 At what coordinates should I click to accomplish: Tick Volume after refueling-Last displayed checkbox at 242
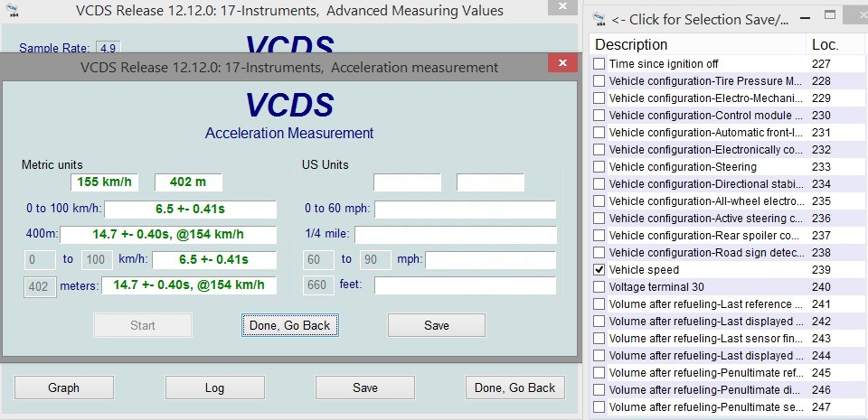tap(599, 321)
